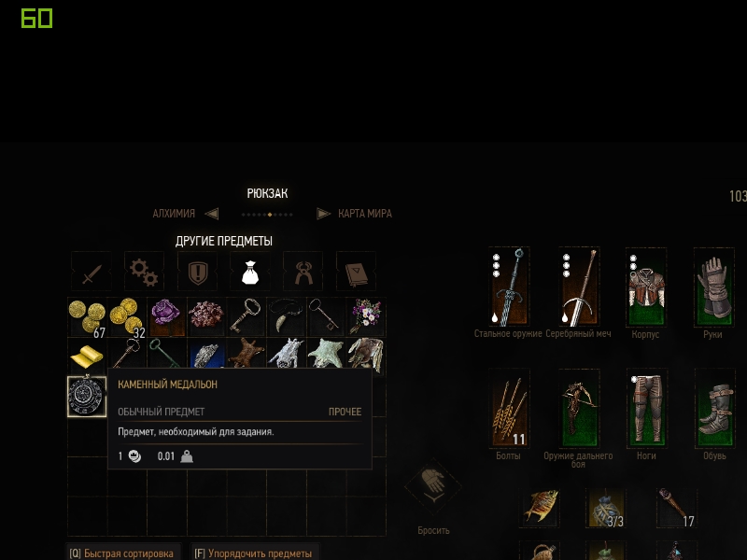Image resolution: width=747 pixels, height=560 pixels.
Task: Select the fish consumable quick slot
Action: (x=541, y=507)
